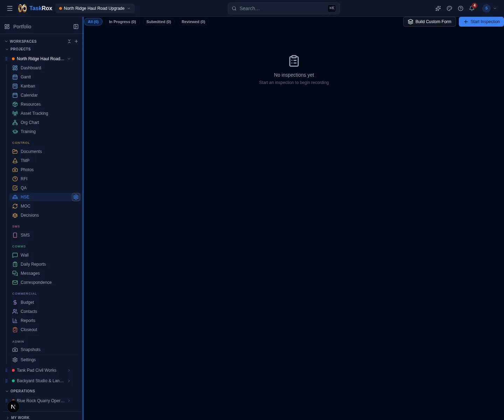
Task: Open the SMS sidebar item
Action: tap(45, 235)
